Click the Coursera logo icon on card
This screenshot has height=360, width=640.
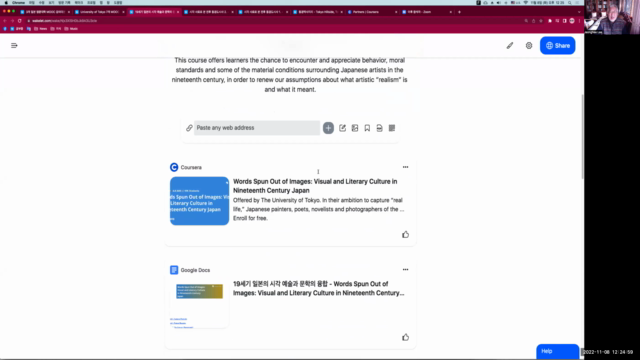point(174,167)
